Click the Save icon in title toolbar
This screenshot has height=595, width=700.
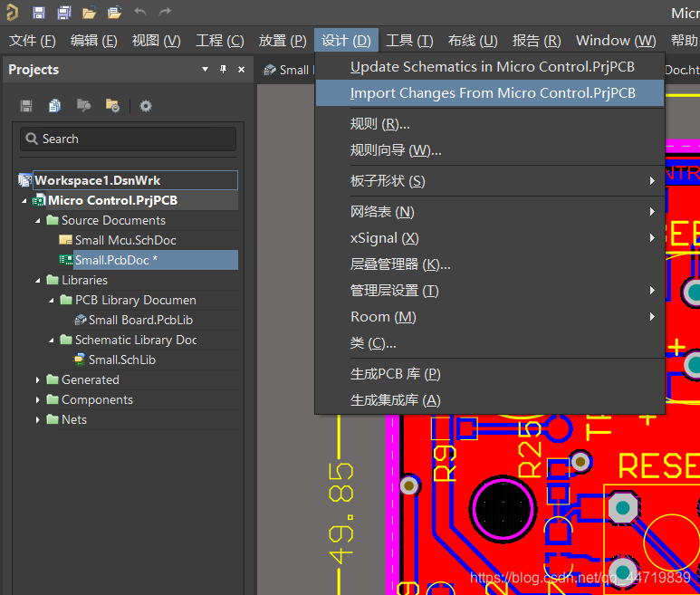[39, 13]
